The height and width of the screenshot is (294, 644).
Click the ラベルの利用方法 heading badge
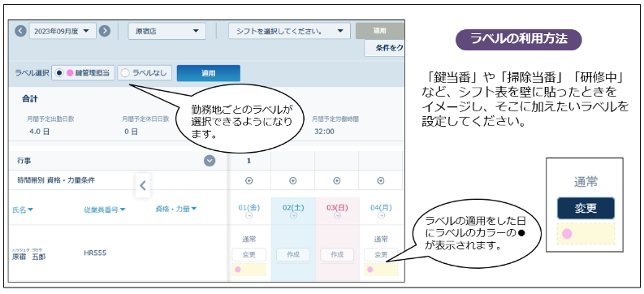click(x=519, y=40)
